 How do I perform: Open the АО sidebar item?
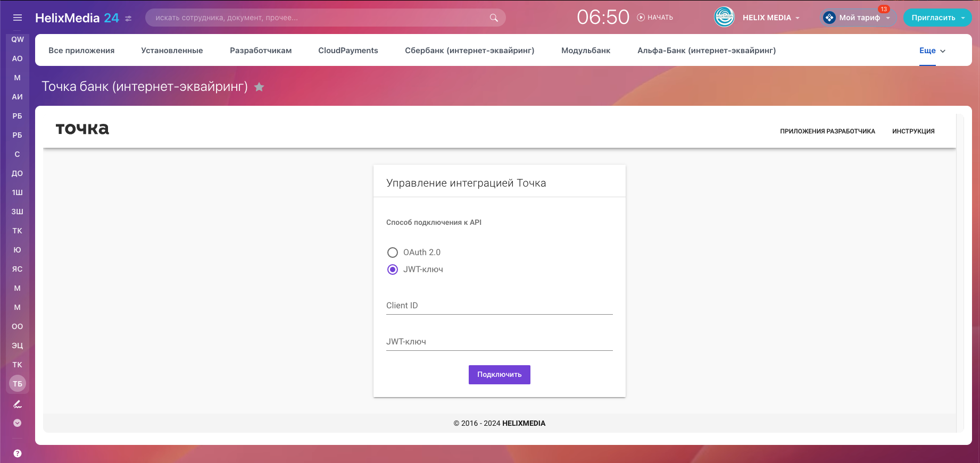(x=18, y=58)
